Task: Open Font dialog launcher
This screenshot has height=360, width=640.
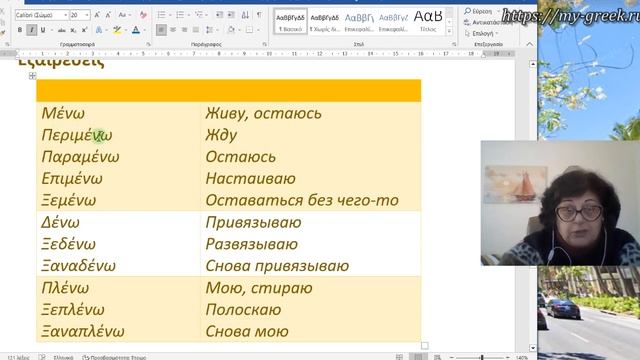Action: point(148,44)
